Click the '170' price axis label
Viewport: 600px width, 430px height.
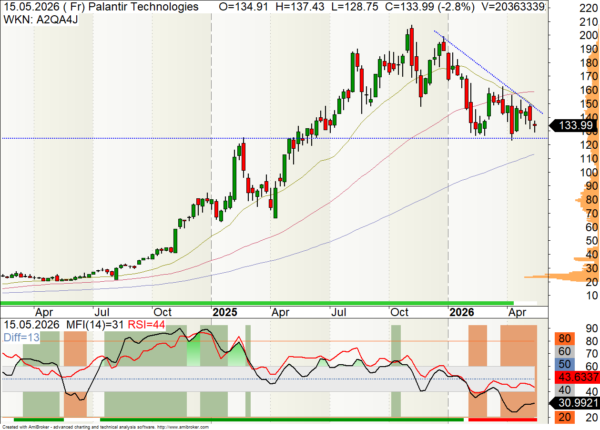pyautogui.click(x=589, y=77)
